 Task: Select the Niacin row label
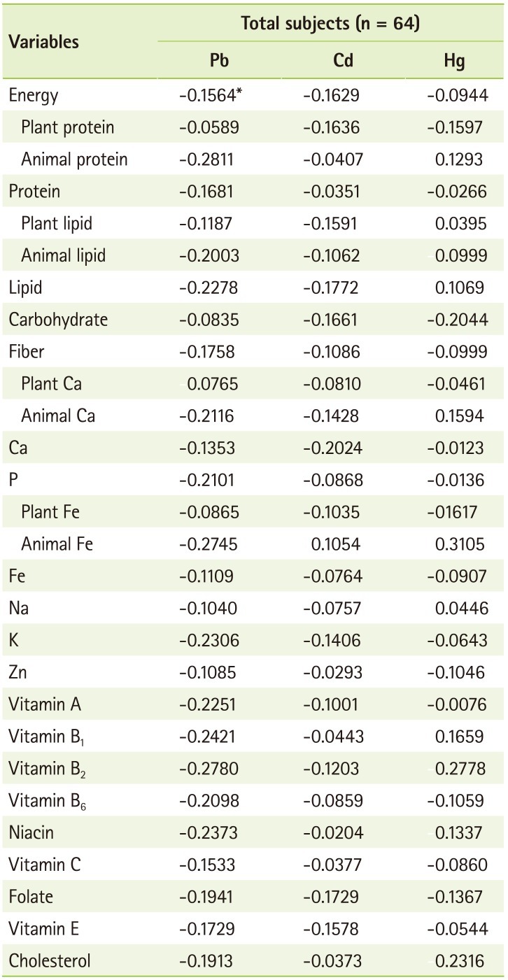pos(31,832)
